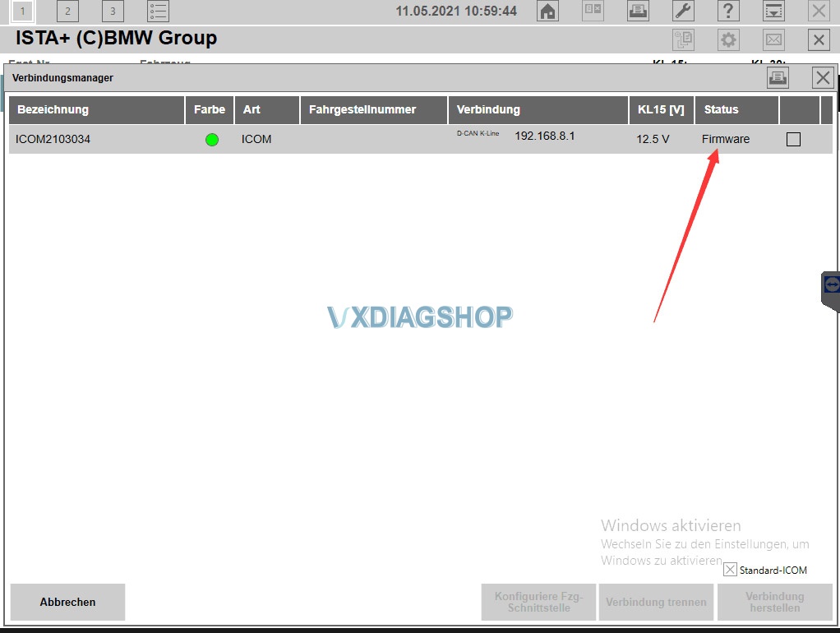Click the greyed compare-panels icon in top bar
The width and height of the screenshot is (840, 633).
593,12
